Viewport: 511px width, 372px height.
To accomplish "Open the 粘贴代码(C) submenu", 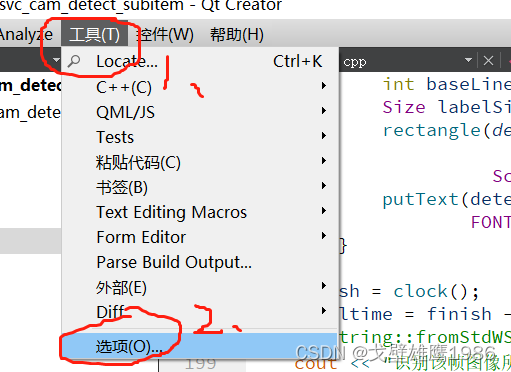I will 200,162.
